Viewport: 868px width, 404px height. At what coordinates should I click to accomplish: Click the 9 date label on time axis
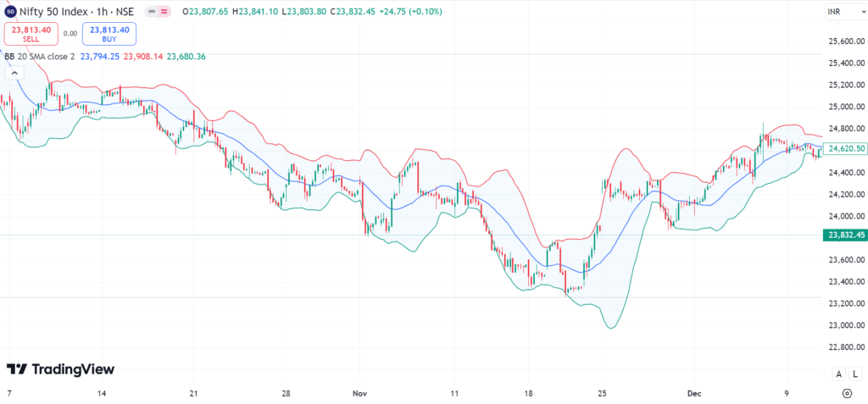coord(787,394)
